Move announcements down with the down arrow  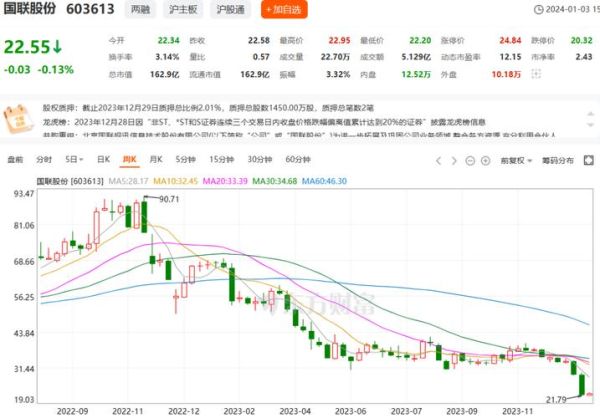click(590, 125)
